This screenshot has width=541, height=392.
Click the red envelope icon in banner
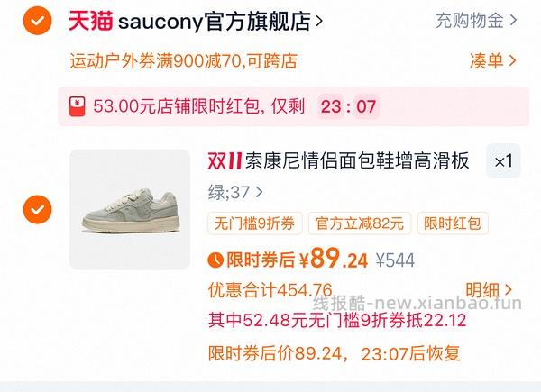click(x=78, y=106)
